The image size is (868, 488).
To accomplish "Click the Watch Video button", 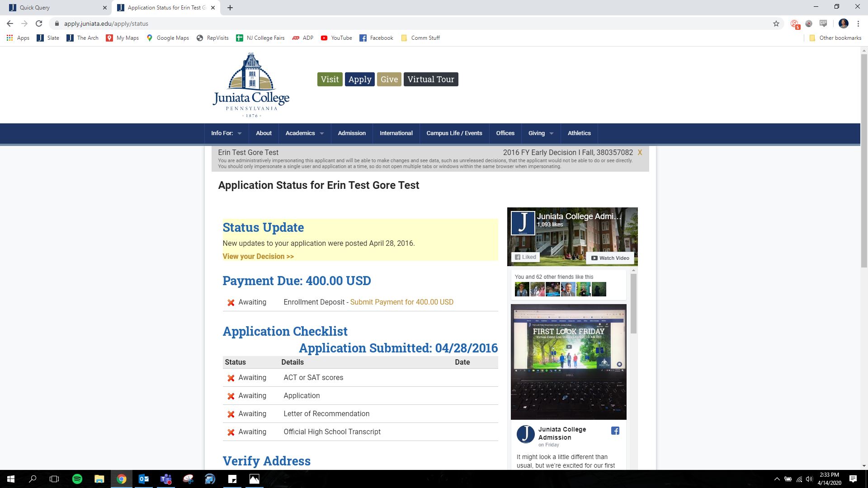I will 610,258.
